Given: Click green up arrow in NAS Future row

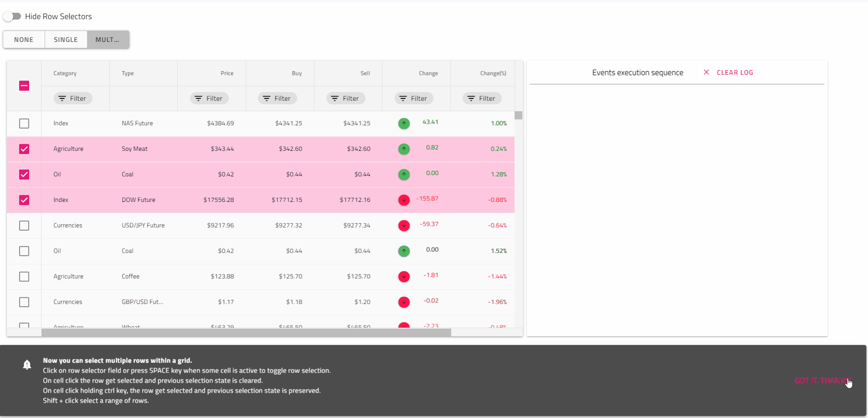Looking at the screenshot, I should tap(403, 124).
